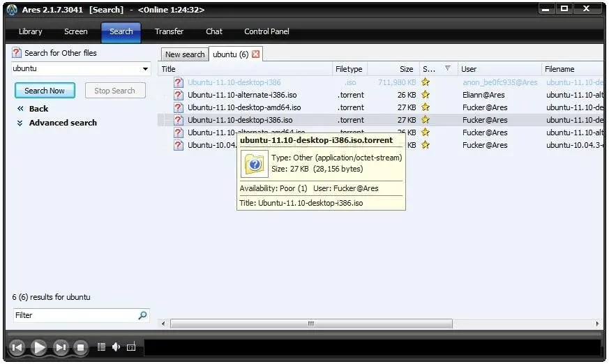The image size is (609, 364).
Task: Click star icon in highlighted desktop-i386.iso torrent row
Action: pyautogui.click(x=426, y=119)
